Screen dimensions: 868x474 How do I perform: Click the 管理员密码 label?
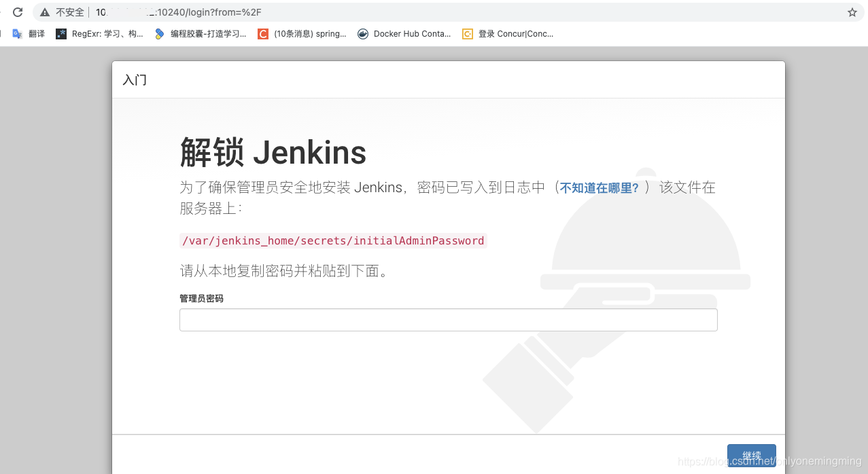tap(202, 298)
